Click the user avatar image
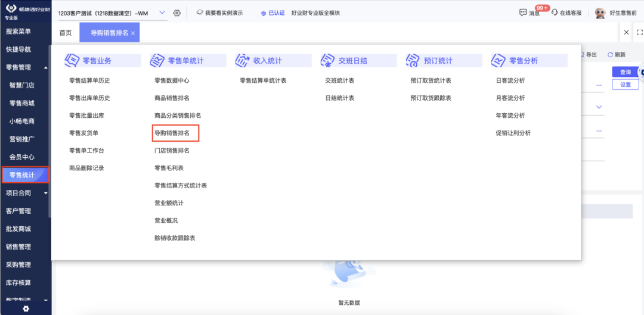This screenshot has height=315, width=644. pos(600,13)
